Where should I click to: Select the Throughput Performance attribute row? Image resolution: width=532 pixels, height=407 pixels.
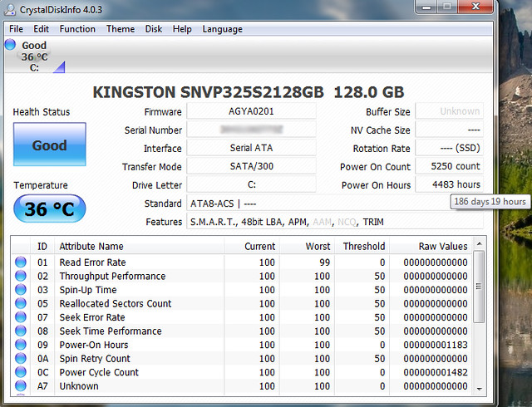tap(242, 276)
